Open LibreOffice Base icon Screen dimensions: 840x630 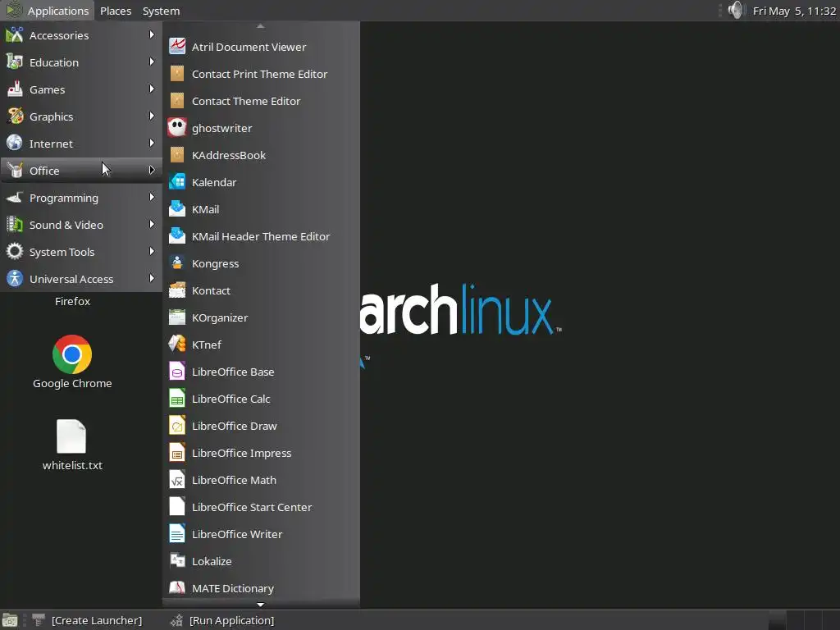177,372
